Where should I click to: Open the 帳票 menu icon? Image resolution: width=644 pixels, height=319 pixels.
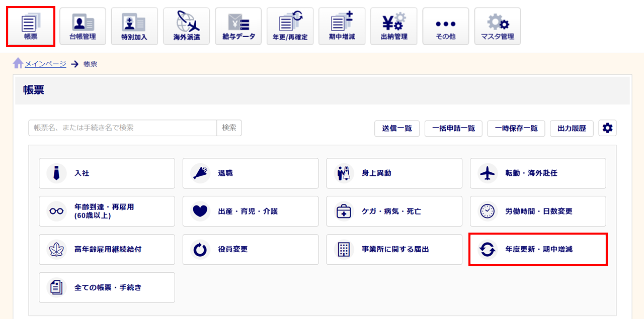[x=31, y=27]
